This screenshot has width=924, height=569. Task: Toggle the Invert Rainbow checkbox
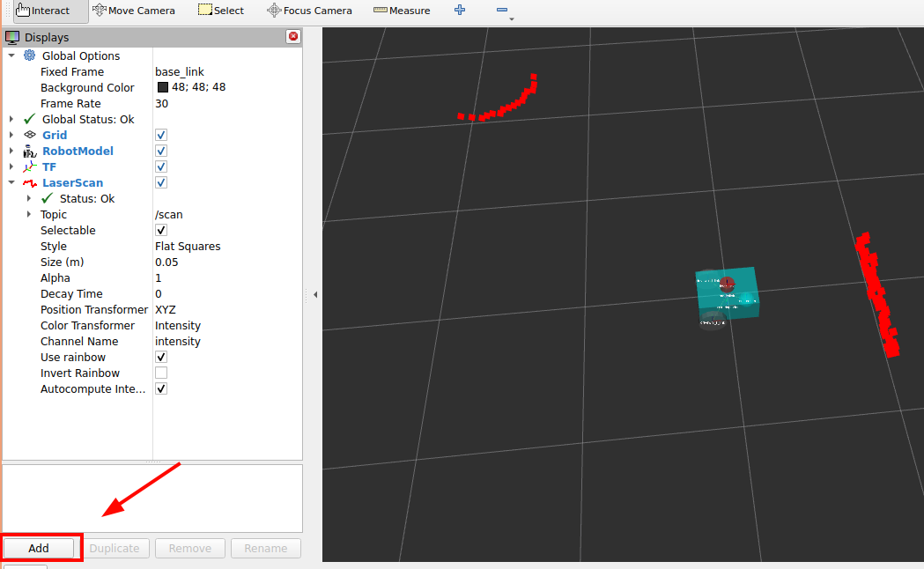click(x=161, y=373)
